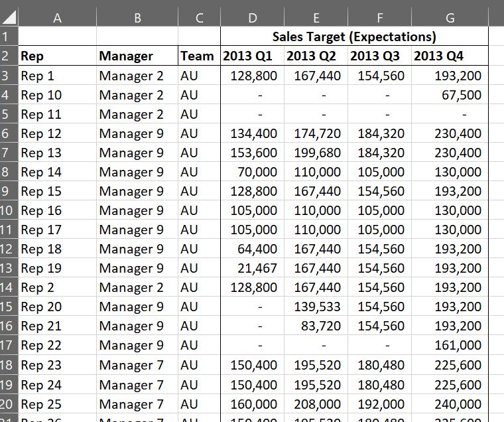504x422 pixels.
Task: Select row 17 header
Action: (x=9, y=345)
